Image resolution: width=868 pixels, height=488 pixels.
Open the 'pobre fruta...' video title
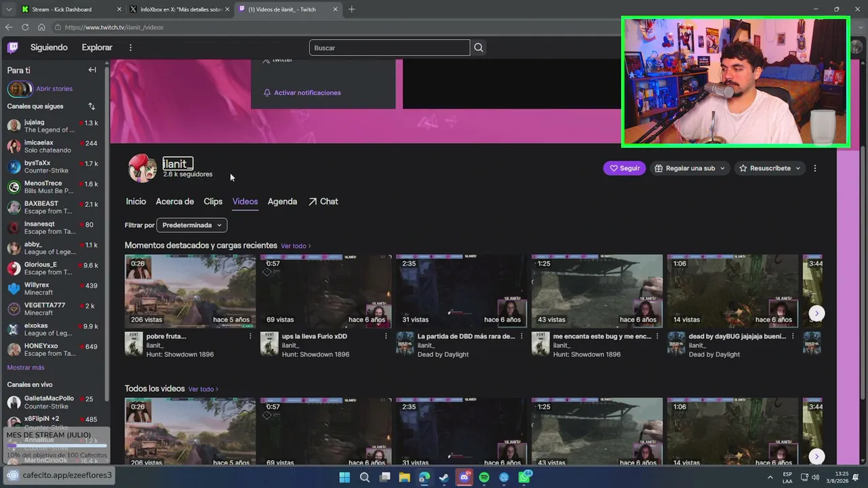166,336
